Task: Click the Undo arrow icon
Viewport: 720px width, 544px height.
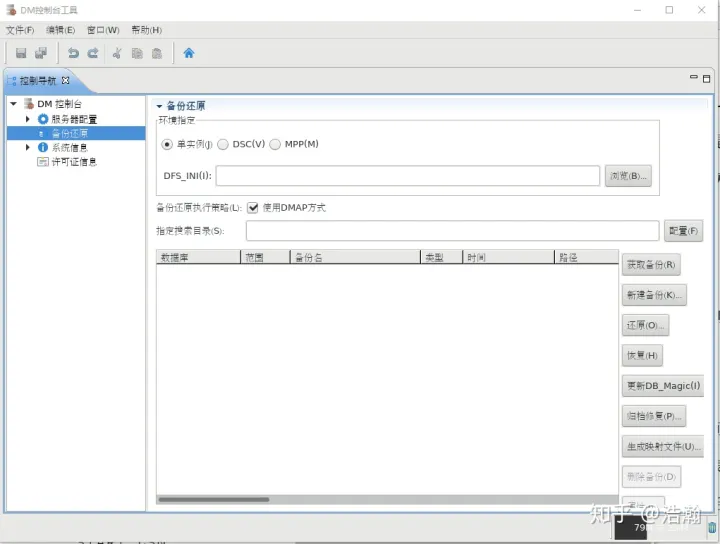Action: [73, 53]
